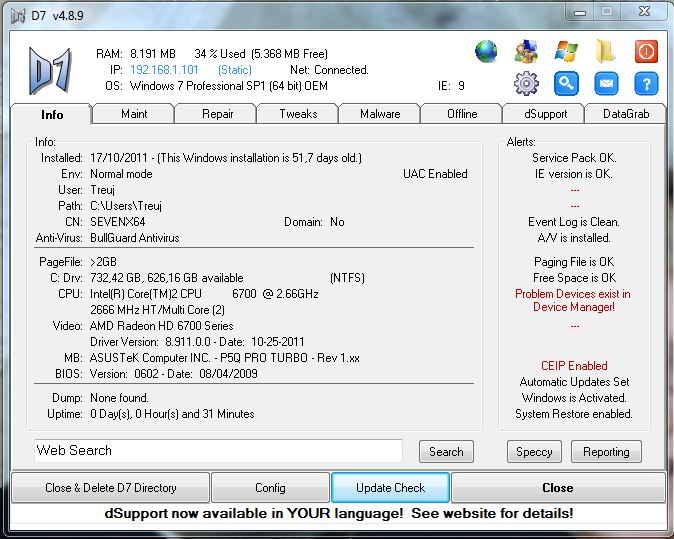Click the CEIP Enabled alert
674x539 pixels.
574,366
